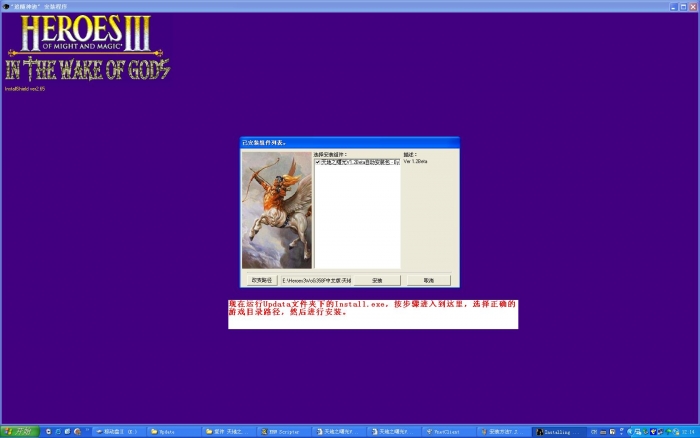This screenshot has width=700, height=438.
Task: Switch to the 移动盘 (E:) taskbar window
Action: pyautogui.click(x=119, y=432)
